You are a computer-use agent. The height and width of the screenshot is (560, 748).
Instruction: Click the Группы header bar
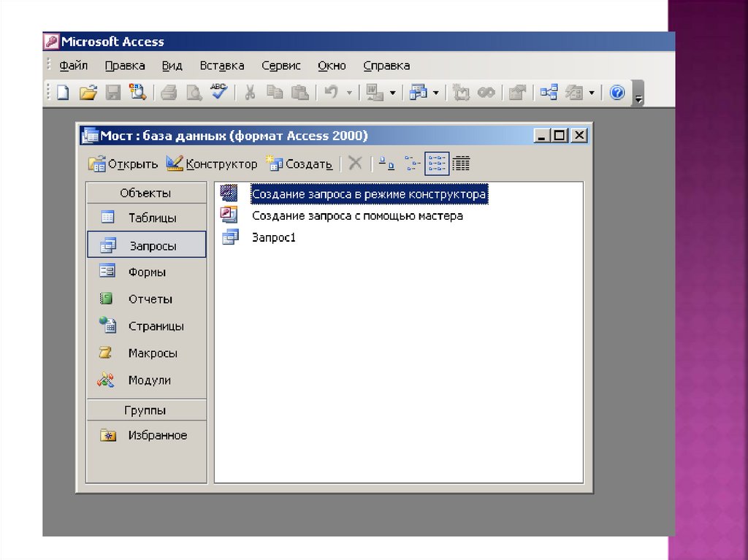[x=146, y=410]
